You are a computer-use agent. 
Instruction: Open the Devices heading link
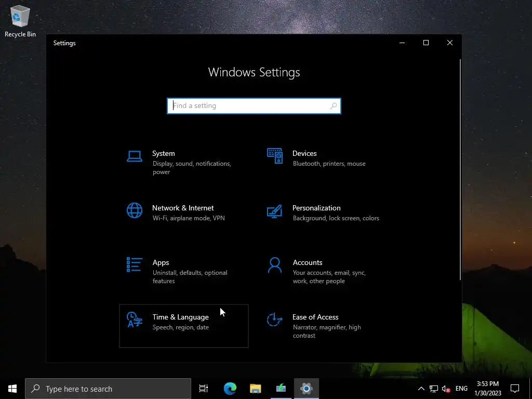click(x=304, y=153)
